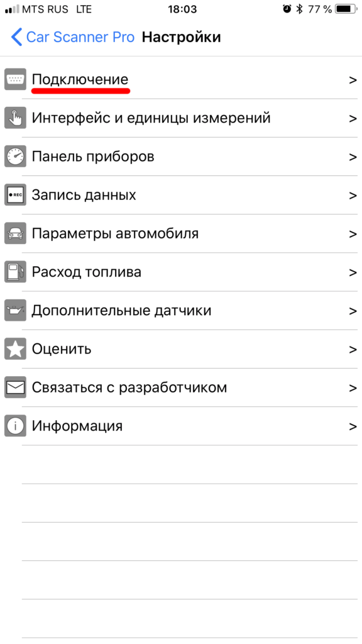Open Расход топлива using its right chevron
The width and height of the screenshot is (362, 644).
tap(352, 272)
